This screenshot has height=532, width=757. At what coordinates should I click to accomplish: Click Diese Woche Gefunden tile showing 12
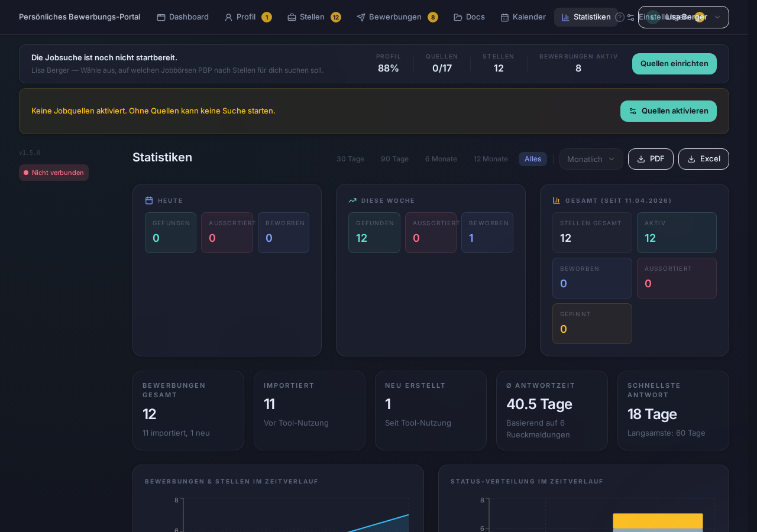374,232
